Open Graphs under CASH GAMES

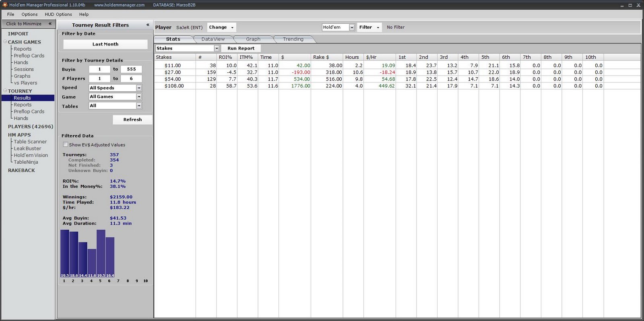(x=22, y=76)
